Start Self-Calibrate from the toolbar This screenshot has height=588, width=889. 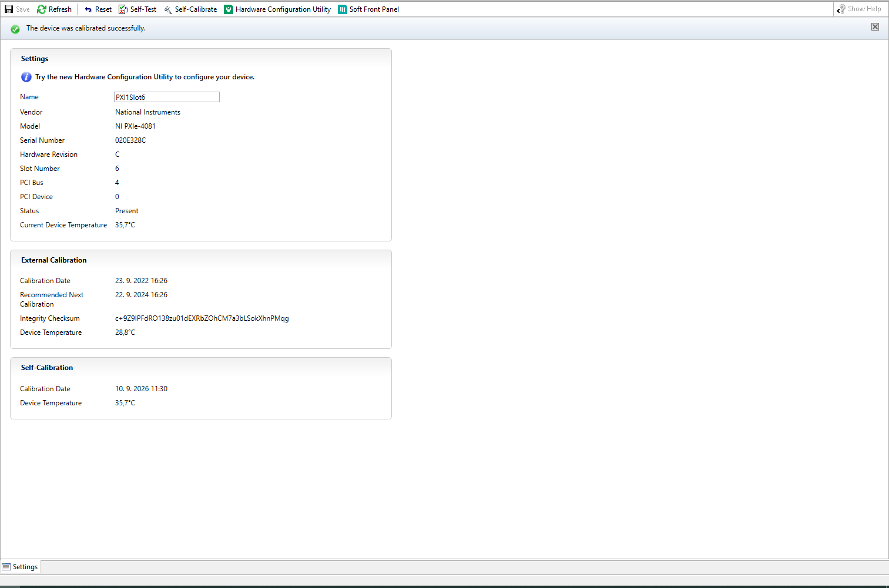click(190, 9)
